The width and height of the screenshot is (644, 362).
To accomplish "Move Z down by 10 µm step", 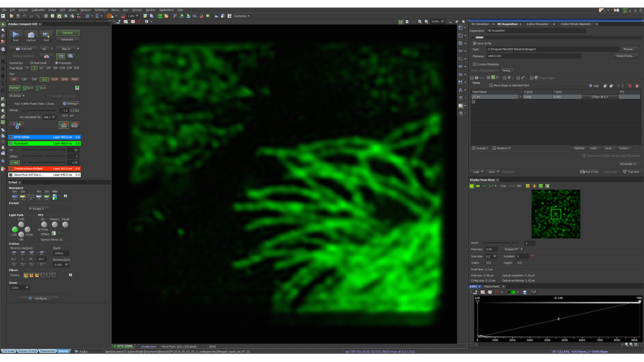I will pos(31,265).
